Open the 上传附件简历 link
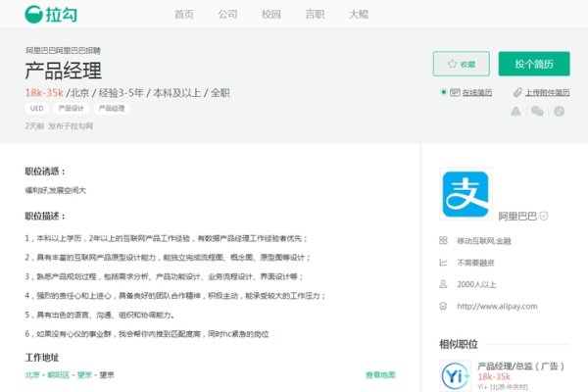Image resolution: width=588 pixels, height=392 pixels. pos(548,92)
